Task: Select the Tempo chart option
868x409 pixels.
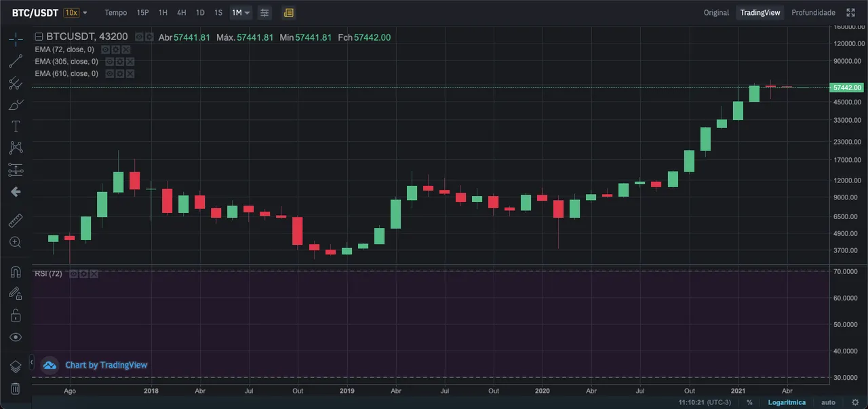Action: coord(115,13)
